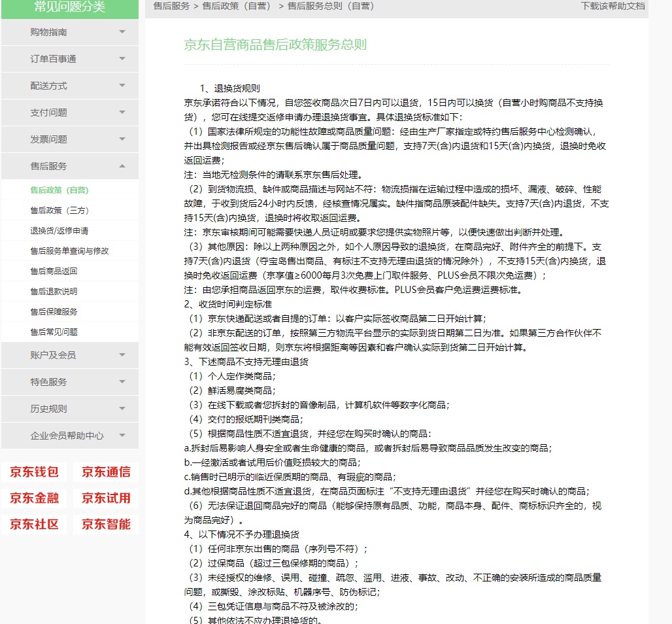Expand the 配送方式 dropdown arrow
Viewport: 672px width, 624px height.
pos(122,86)
